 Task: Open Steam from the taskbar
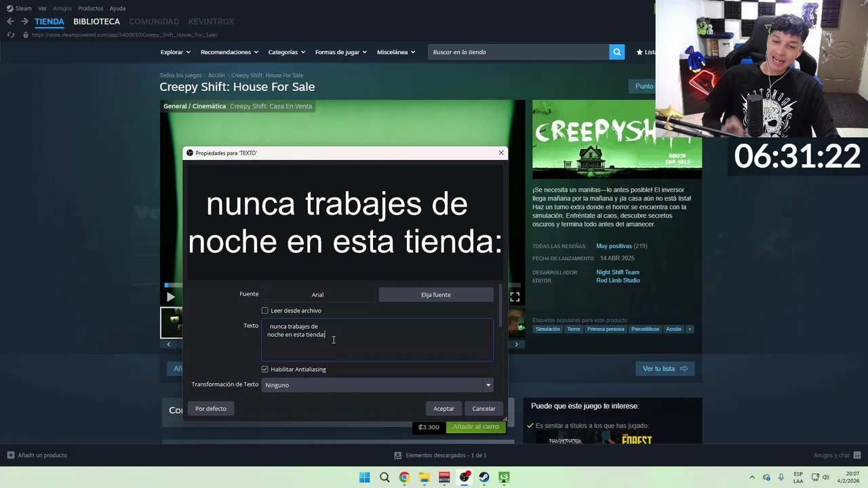point(484,477)
